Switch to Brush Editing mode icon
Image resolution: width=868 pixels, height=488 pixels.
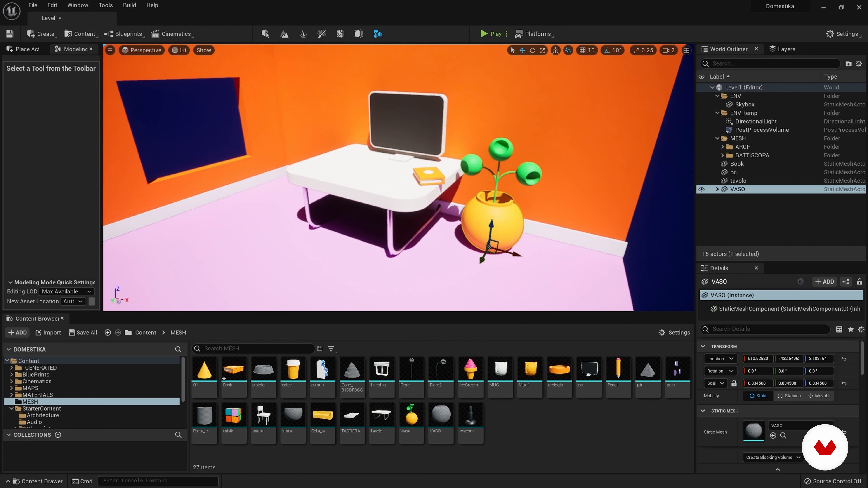coord(359,34)
